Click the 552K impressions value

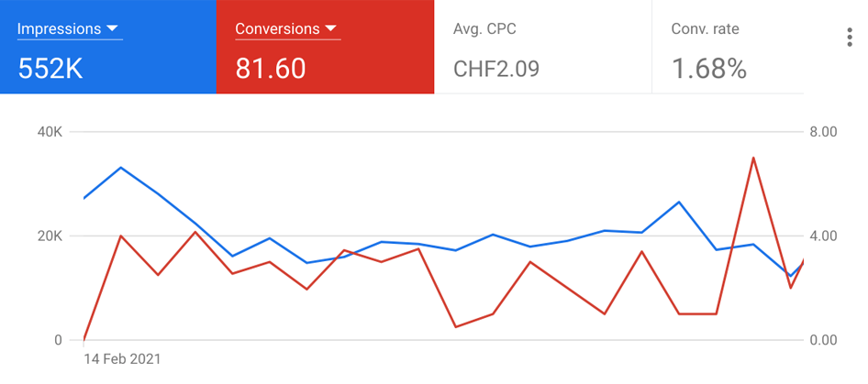[x=50, y=69]
